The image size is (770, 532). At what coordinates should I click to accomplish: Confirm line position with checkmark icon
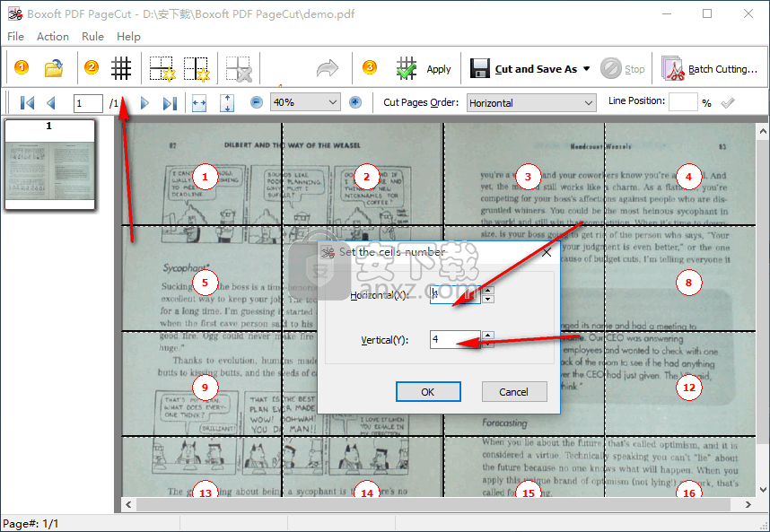pyautogui.click(x=728, y=102)
